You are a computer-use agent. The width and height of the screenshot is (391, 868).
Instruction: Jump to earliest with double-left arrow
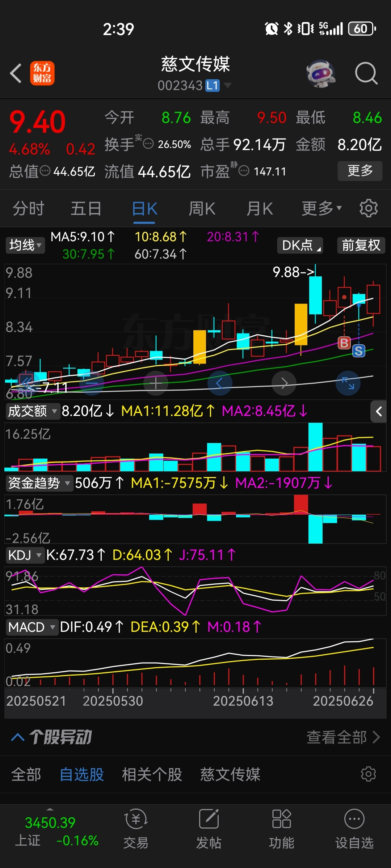(x=28, y=383)
